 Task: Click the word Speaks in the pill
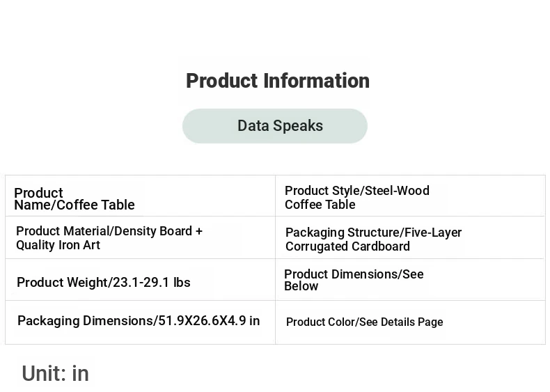click(x=298, y=125)
